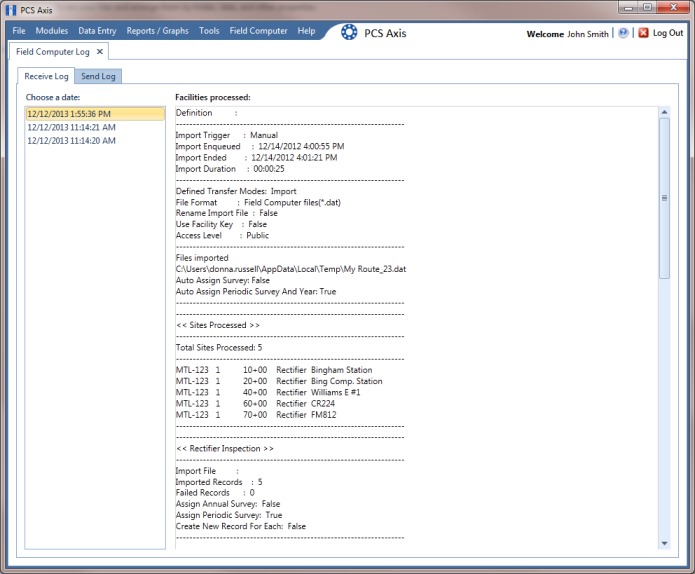Click the My Route_23.dat file path
This screenshot has width=695, height=574.
tap(291, 269)
